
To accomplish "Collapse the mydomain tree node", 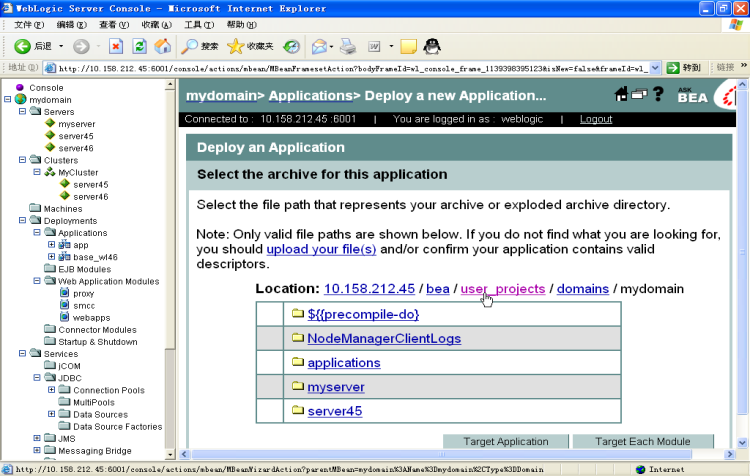I will [8, 99].
